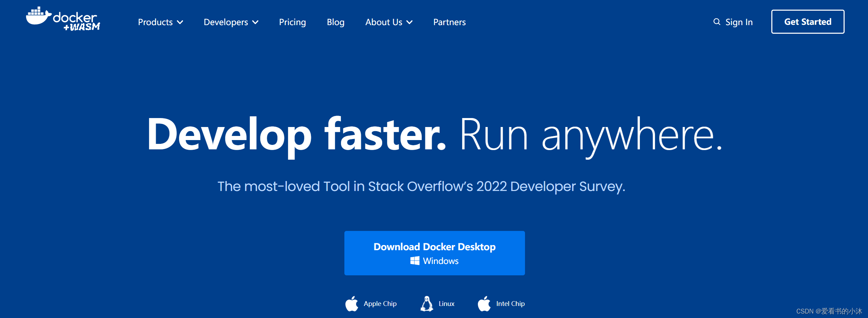868x318 pixels.
Task: Go to the Pricing page
Action: coord(292,22)
